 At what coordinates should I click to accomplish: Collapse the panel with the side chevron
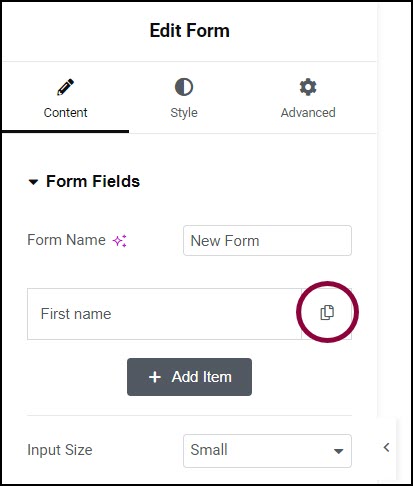point(387,447)
